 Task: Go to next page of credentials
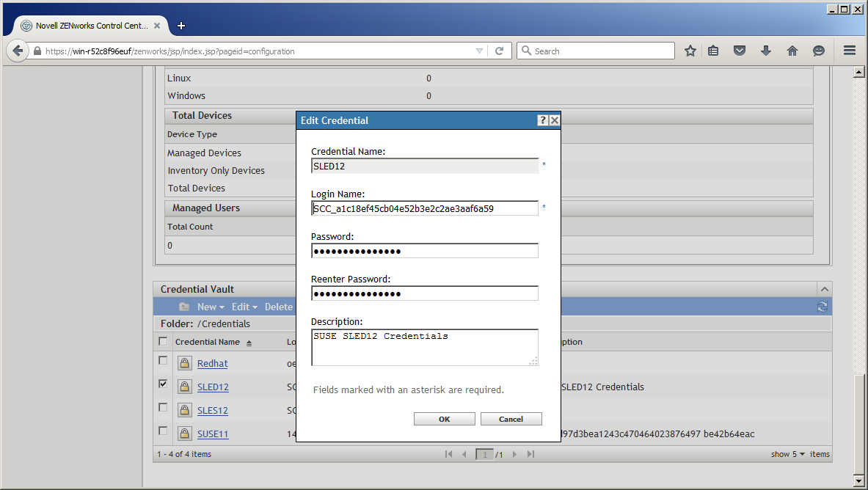click(514, 454)
